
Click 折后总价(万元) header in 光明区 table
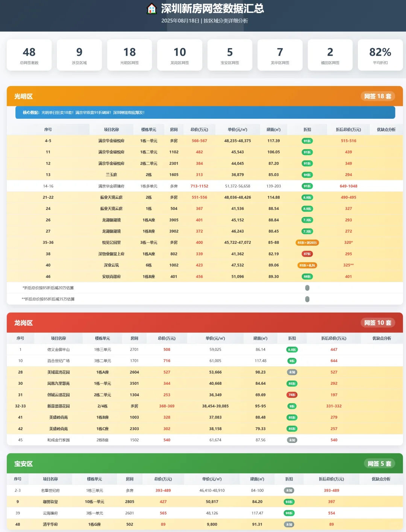pyautogui.click(x=348, y=130)
